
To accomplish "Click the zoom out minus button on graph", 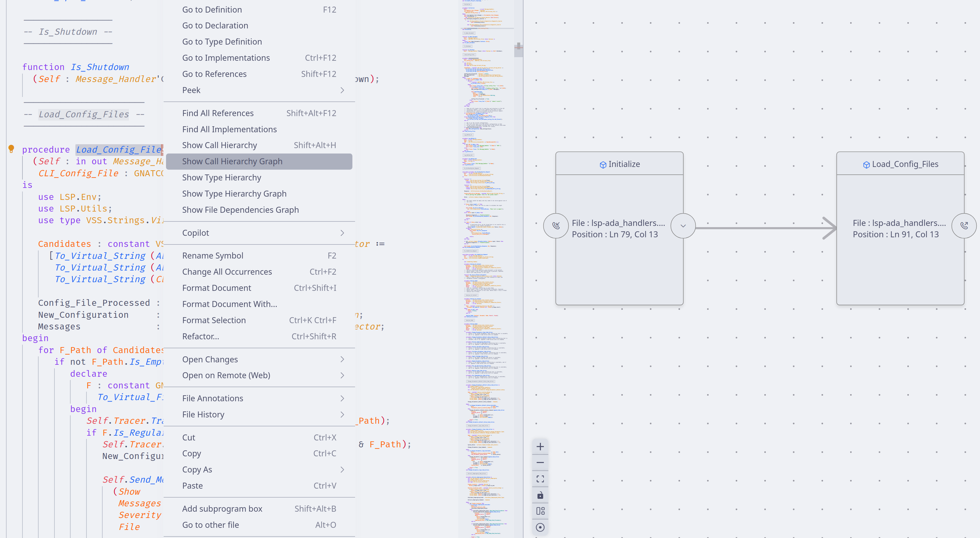I will (540, 462).
